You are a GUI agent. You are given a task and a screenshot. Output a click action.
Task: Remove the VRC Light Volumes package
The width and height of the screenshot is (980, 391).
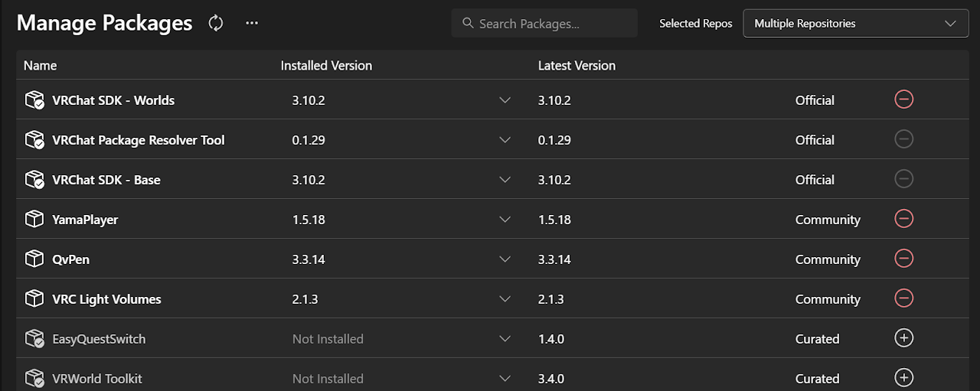[x=903, y=298]
